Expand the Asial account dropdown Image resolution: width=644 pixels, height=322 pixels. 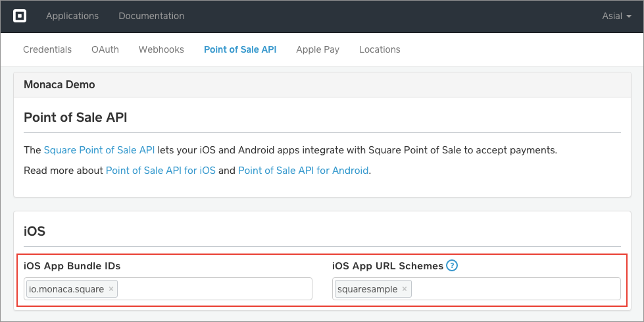click(616, 16)
